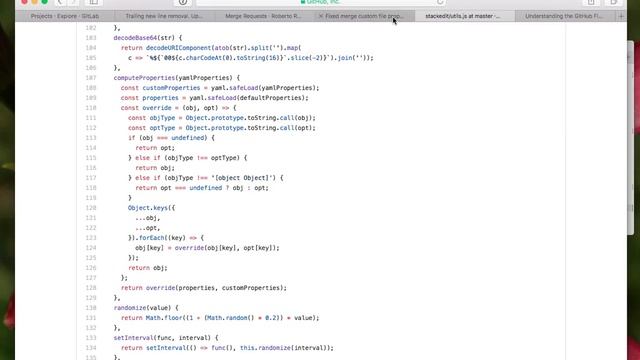Select the Fixed merge custom file tab
Image resolution: width=640 pixels, height=360 pixels.
[x=364, y=16]
